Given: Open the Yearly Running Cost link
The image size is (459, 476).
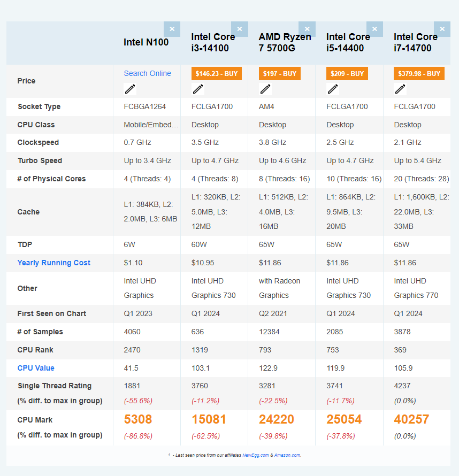Looking at the screenshot, I should click(53, 263).
